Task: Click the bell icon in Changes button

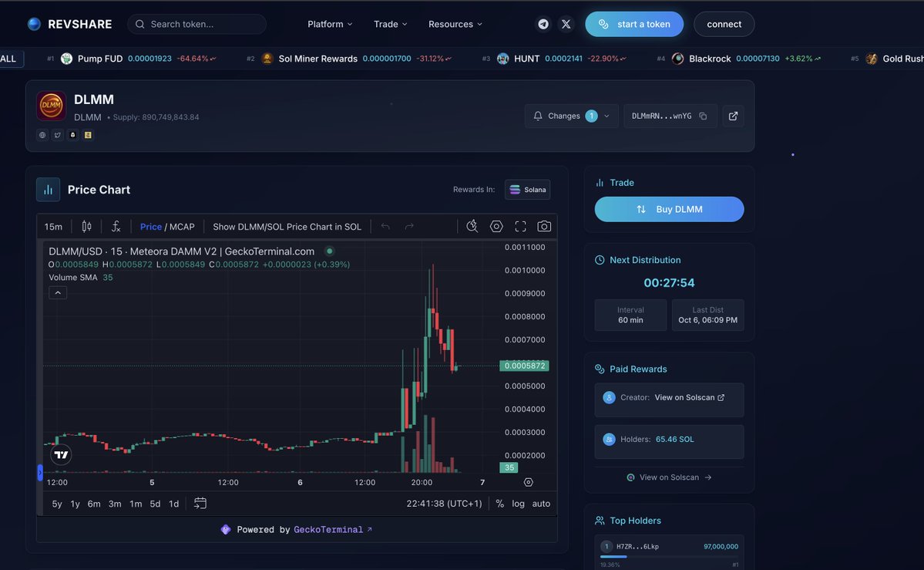Action: coord(537,116)
